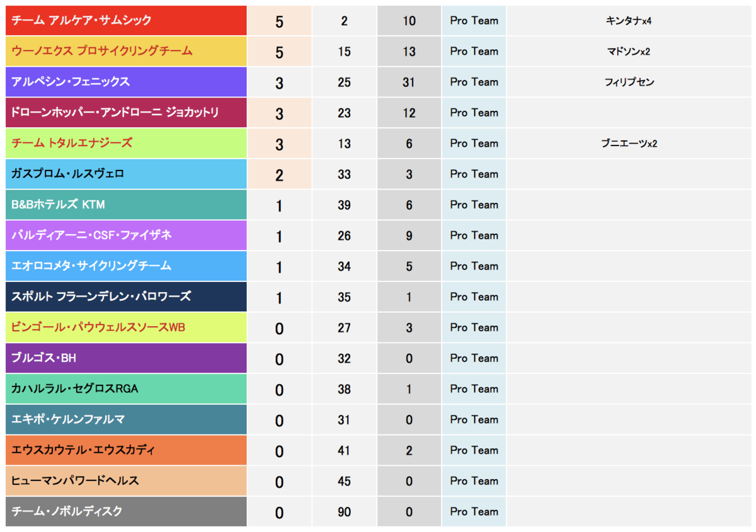Click the B&Bホテルズ KTM team cell
756x532 pixels.
click(x=126, y=205)
